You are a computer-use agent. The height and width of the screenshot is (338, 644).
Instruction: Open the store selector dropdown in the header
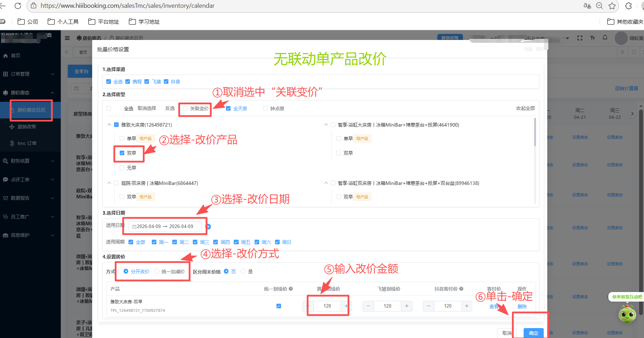567,38
